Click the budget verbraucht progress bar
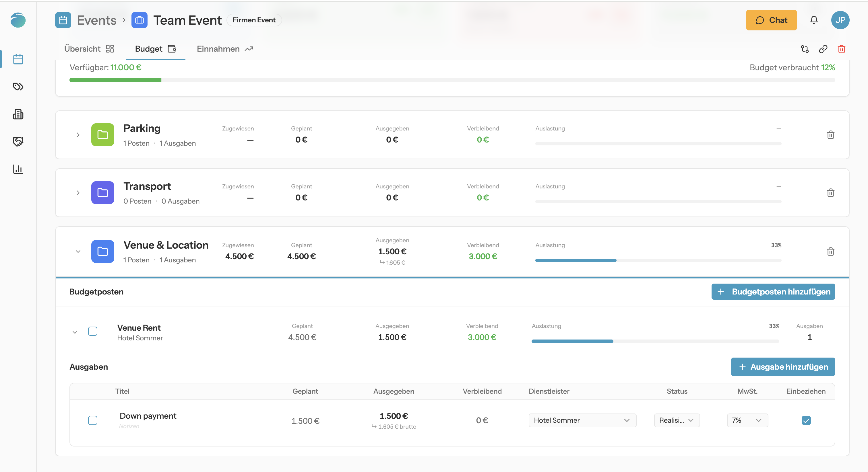Viewport: 868px width, 472px height. tap(452, 80)
